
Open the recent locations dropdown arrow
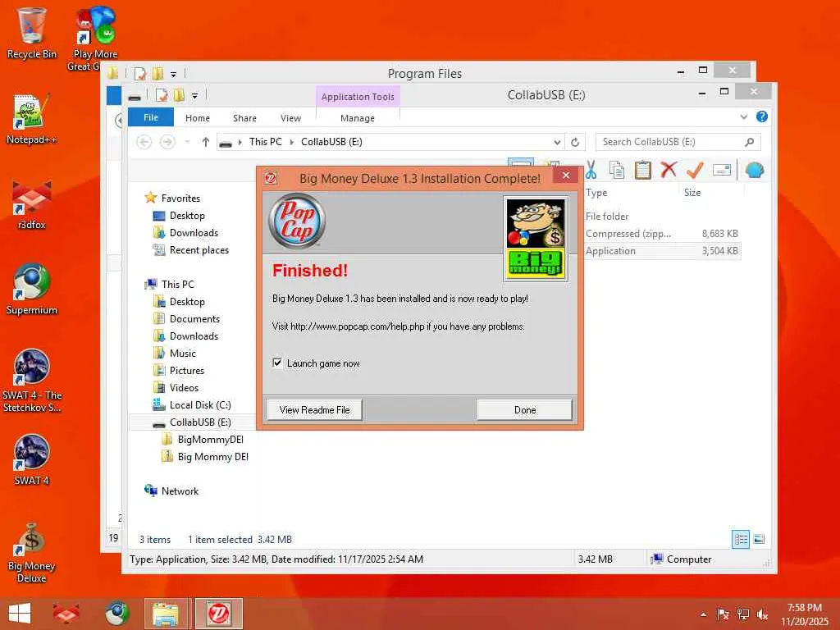[x=187, y=142]
